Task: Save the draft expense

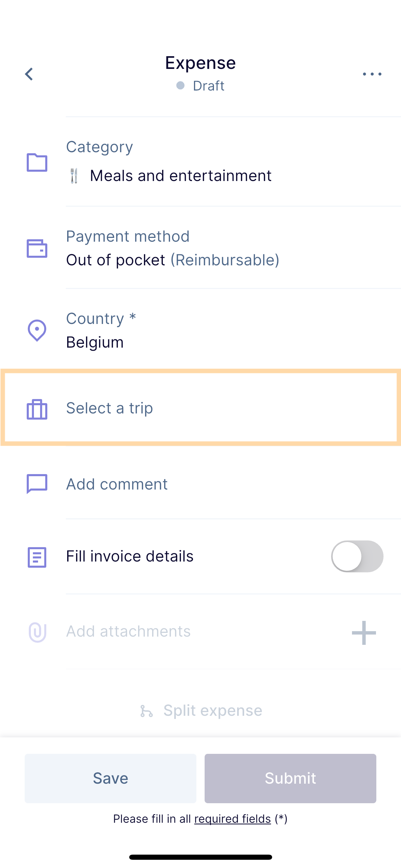Action: [110, 778]
